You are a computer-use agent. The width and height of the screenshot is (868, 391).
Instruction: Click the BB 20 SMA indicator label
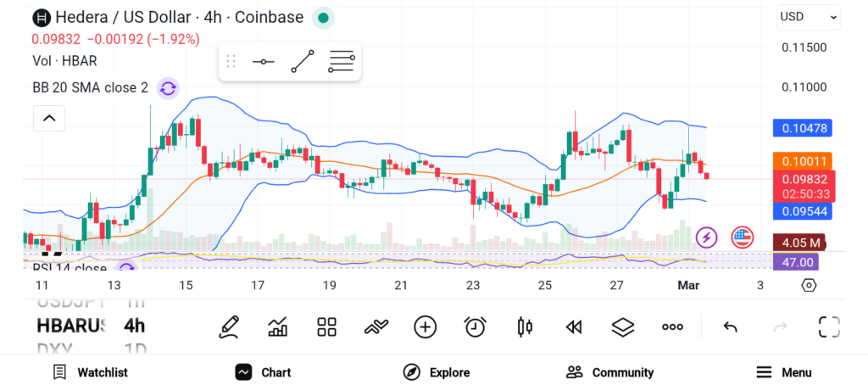point(90,87)
